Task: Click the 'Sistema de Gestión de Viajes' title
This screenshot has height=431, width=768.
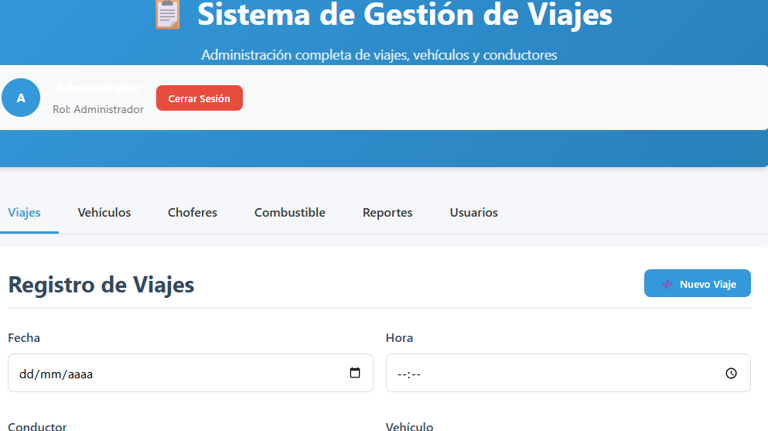Action: pos(405,14)
